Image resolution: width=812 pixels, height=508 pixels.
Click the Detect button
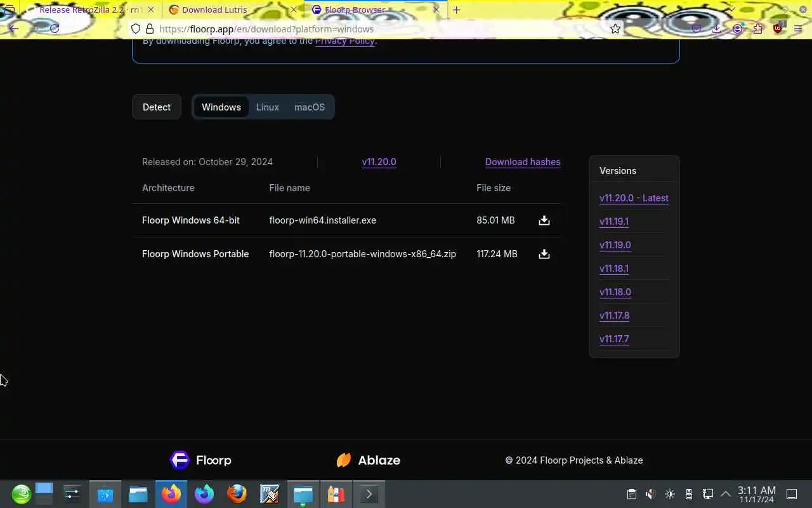pyautogui.click(x=157, y=107)
